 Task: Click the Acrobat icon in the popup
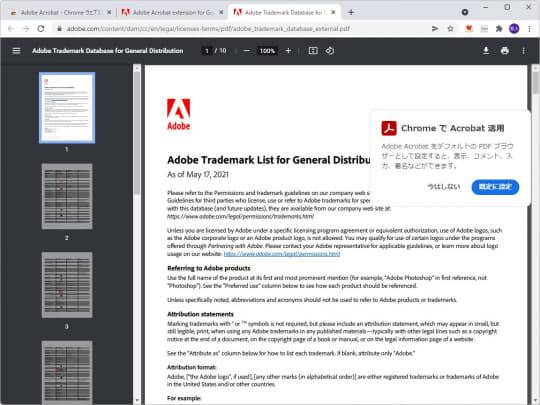pos(389,128)
